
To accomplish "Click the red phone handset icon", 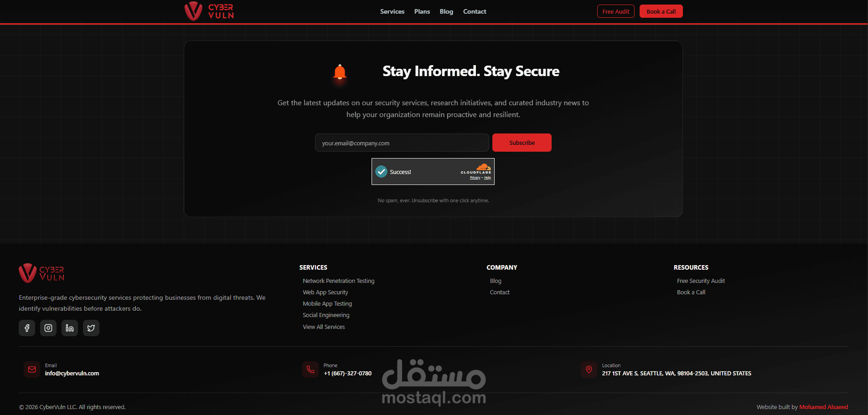I will (310, 369).
